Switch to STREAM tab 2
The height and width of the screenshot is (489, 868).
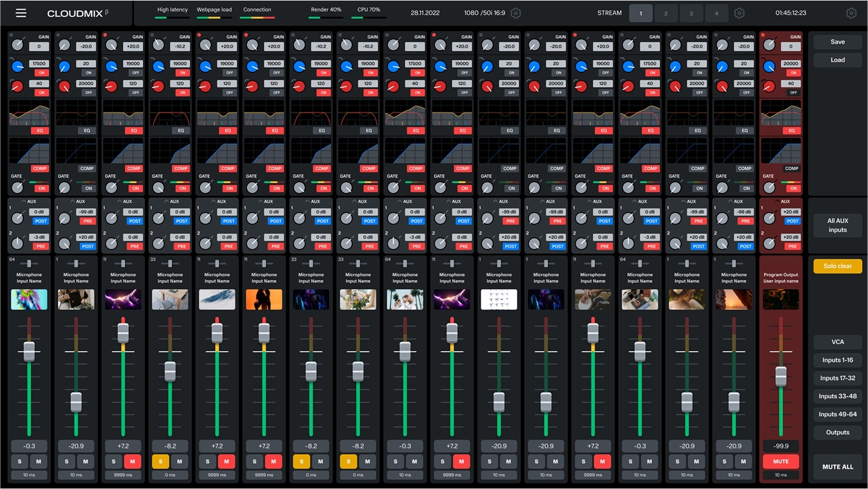(666, 13)
